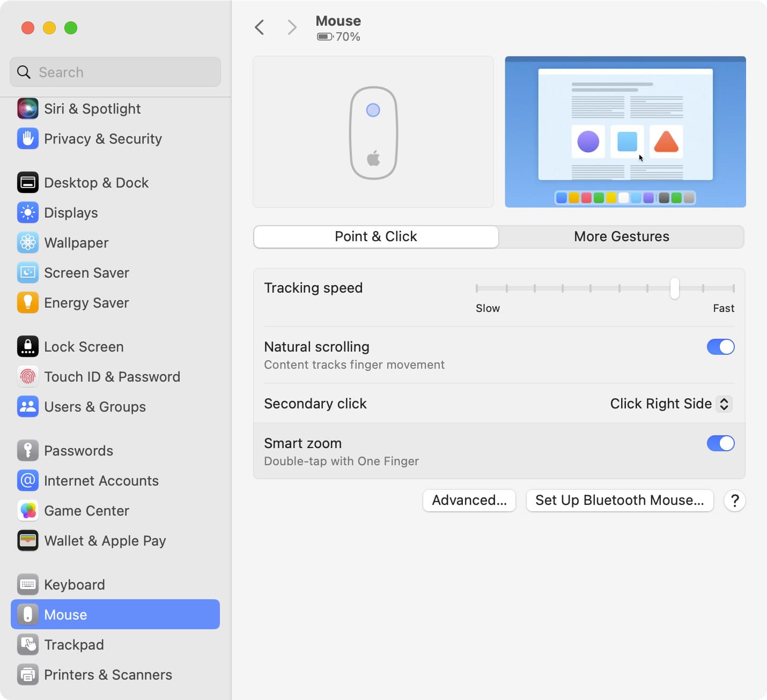Open the Secondary click dropdown
This screenshot has width=767, height=700.
tap(670, 404)
